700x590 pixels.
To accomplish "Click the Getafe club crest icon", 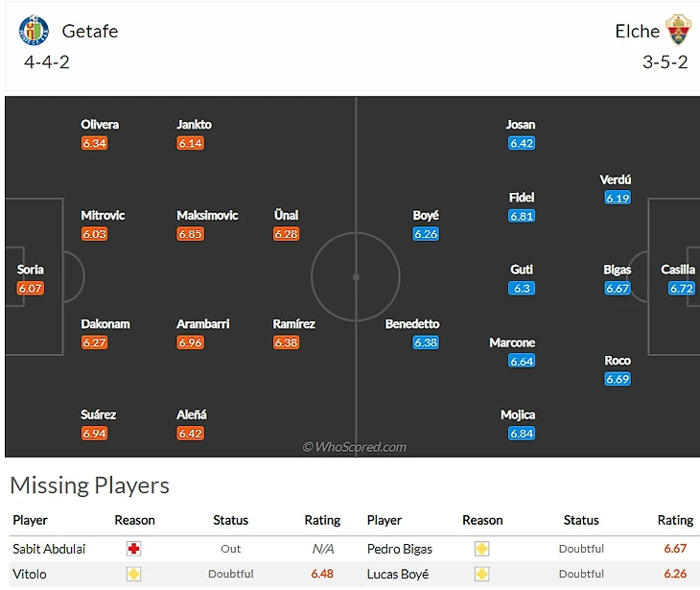I will coord(34,32).
